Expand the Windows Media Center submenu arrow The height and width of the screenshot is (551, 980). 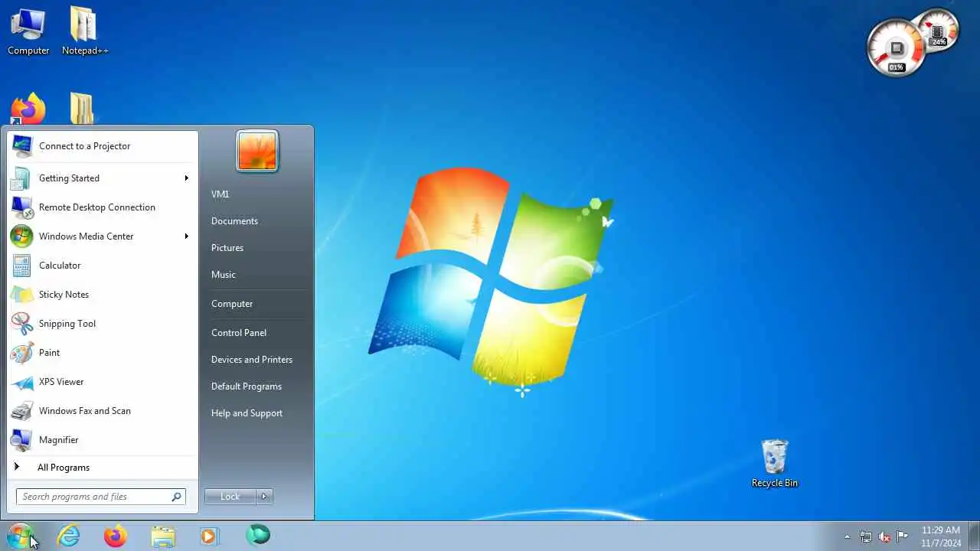pos(186,236)
